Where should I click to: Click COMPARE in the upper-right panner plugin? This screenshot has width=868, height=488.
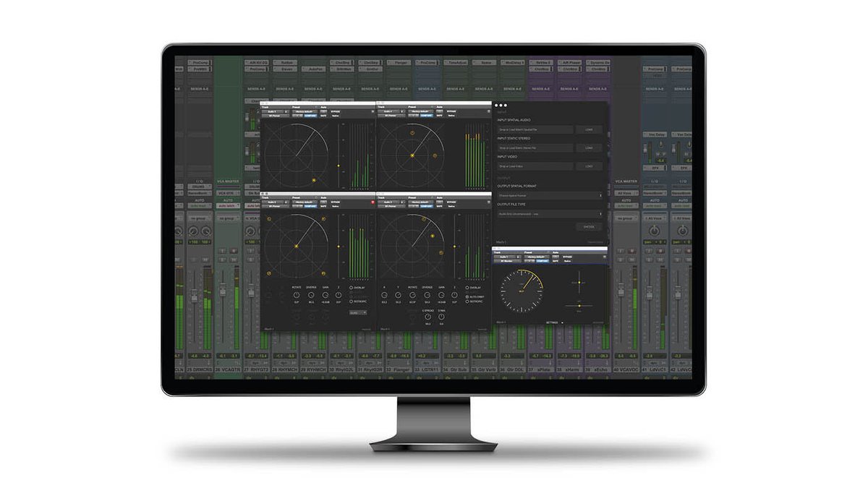(426, 116)
